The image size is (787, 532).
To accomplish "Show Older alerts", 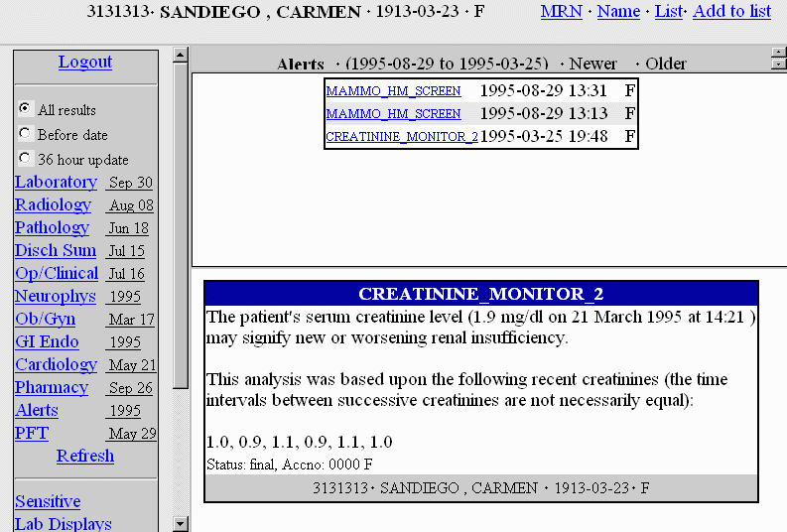I will [x=665, y=64].
